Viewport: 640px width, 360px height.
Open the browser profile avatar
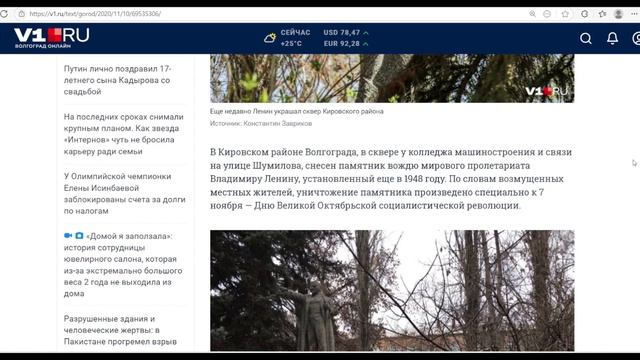tap(618, 14)
